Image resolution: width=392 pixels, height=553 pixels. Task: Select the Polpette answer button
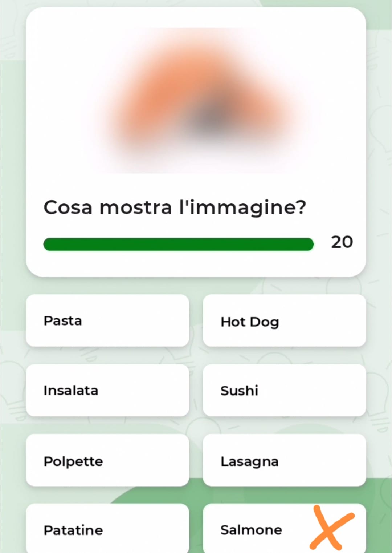click(107, 460)
